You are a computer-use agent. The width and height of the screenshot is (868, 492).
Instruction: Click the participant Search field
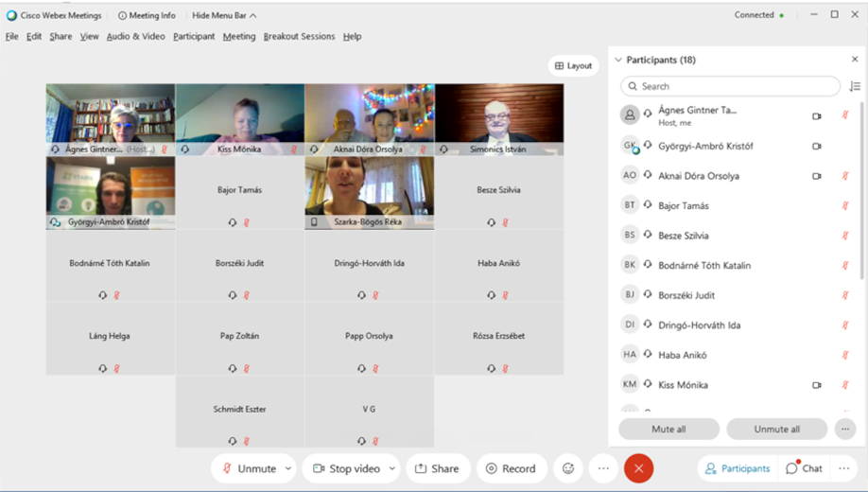(730, 86)
